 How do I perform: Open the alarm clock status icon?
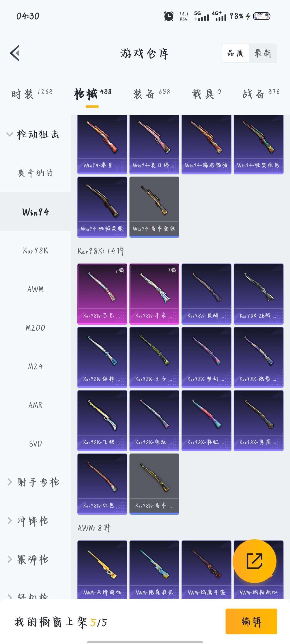[x=169, y=16]
